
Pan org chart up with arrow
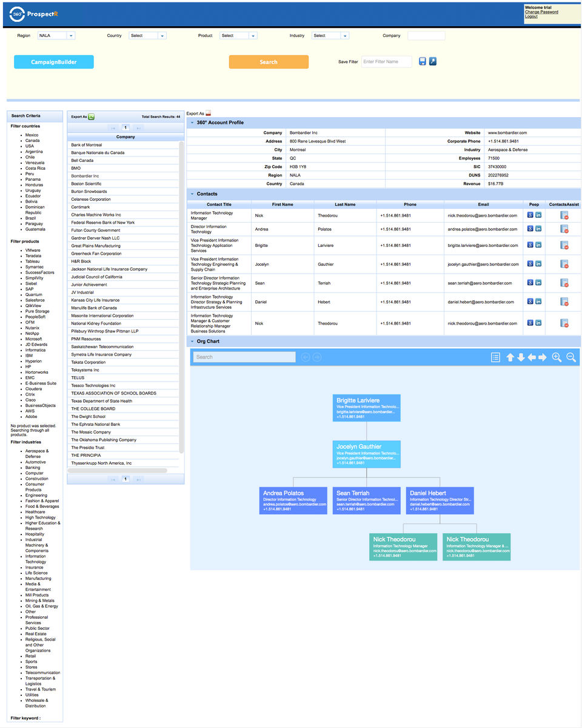[x=510, y=357]
